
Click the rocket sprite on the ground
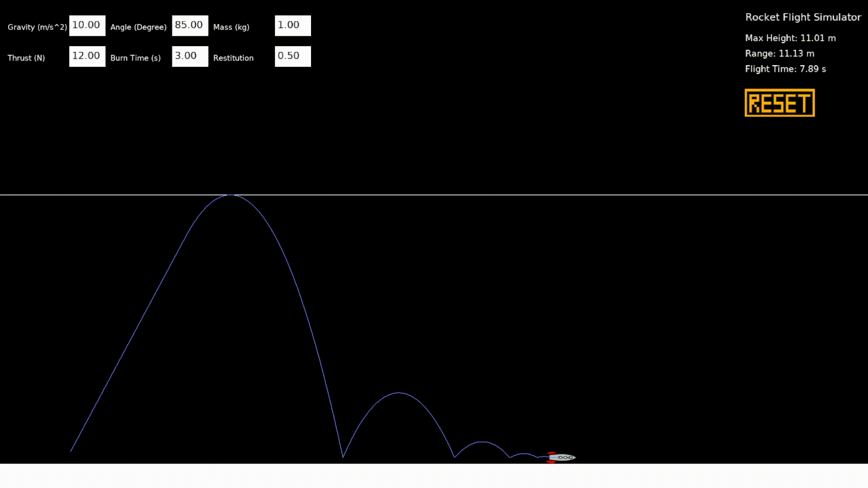[x=561, y=457]
